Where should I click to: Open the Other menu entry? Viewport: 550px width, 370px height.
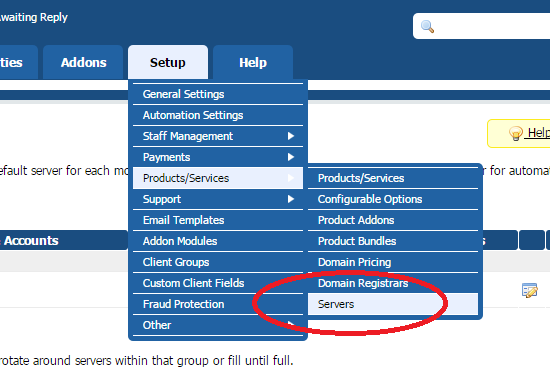[218, 325]
